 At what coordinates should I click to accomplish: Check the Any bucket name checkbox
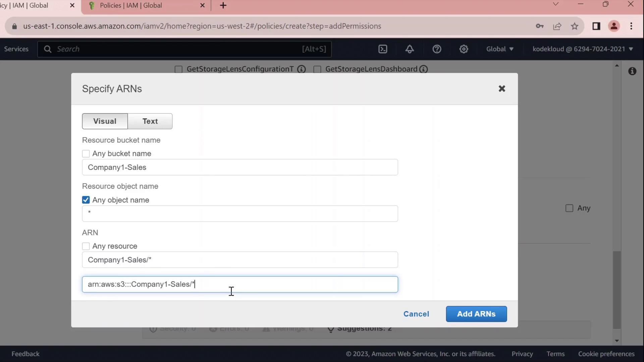pyautogui.click(x=86, y=154)
